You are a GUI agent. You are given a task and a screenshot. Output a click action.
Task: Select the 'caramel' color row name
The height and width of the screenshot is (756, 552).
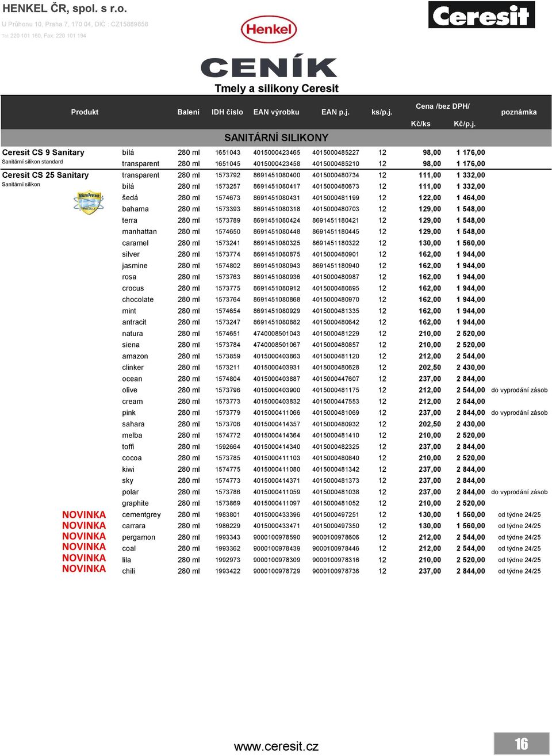click(135, 243)
